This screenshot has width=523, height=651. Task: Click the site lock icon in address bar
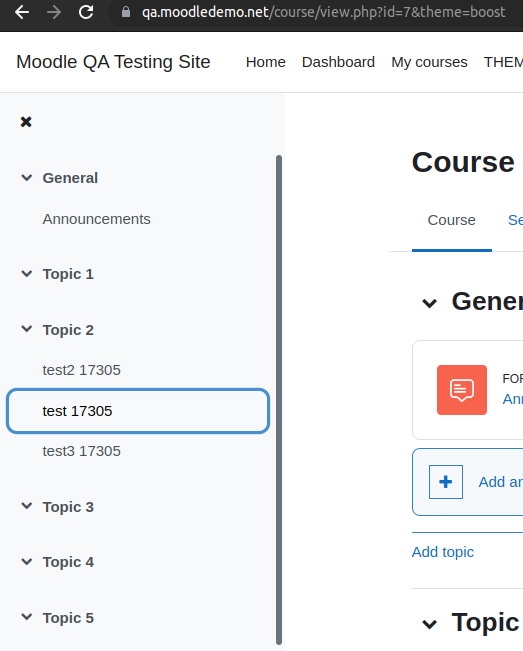tap(126, 12)
